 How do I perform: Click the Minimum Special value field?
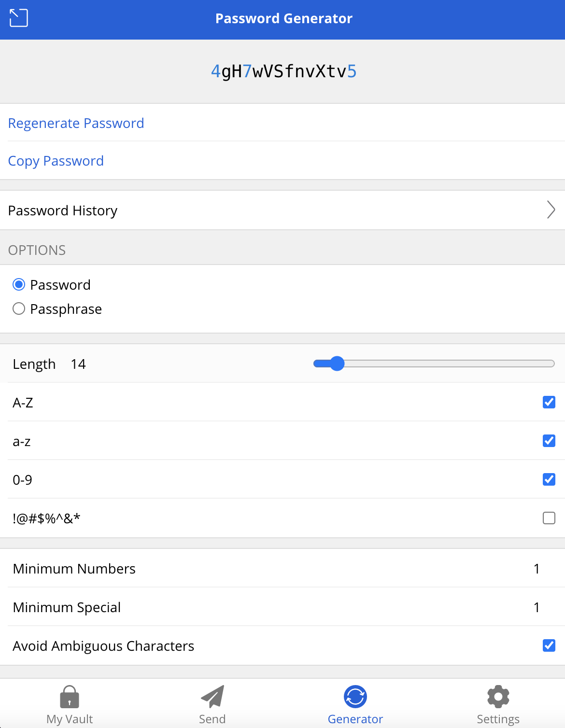pyautogui.click(x=537, y=607)
